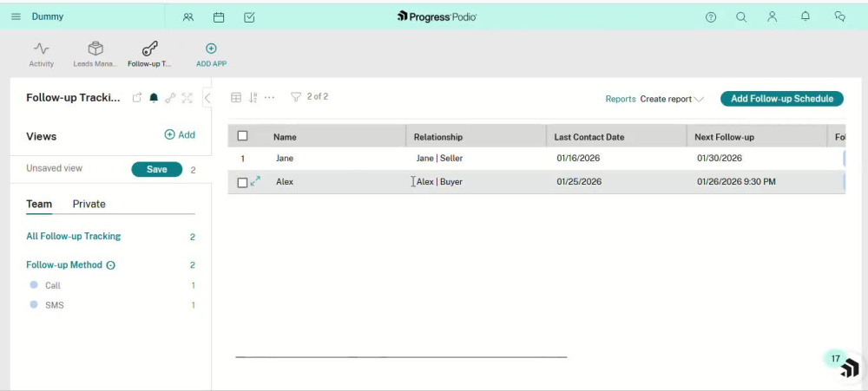
Task: Tick the checkbox on the Alex row
Action: click(x=242, y=182)
